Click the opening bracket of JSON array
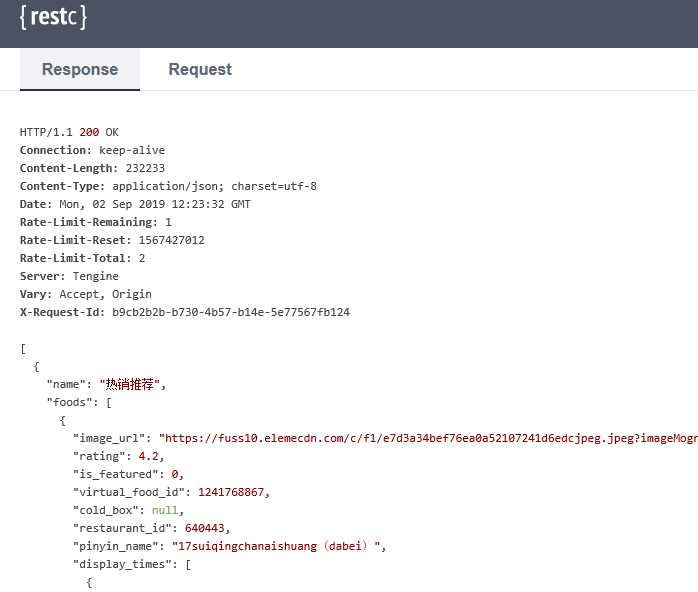This screenshot has height=592, width=698. click(23, 349)
